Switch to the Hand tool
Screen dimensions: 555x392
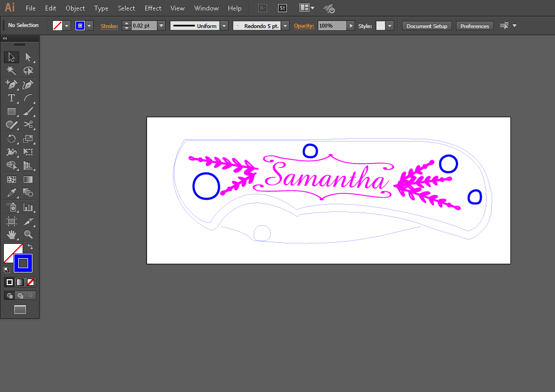11,235
